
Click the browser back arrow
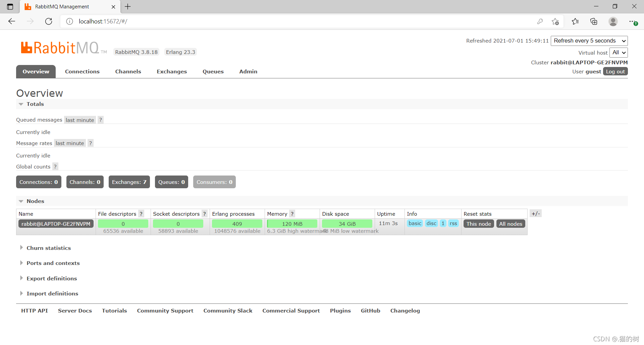pyautogui.click(x=12, y=21)
